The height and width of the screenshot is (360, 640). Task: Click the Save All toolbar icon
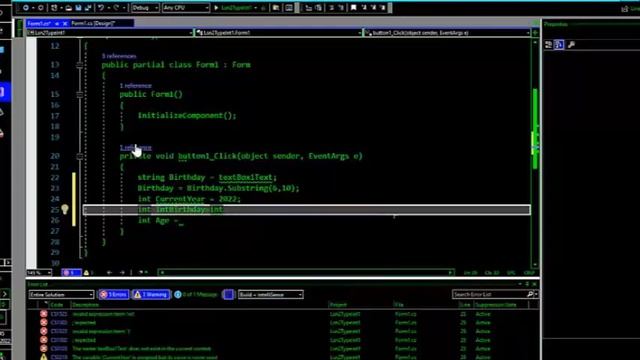click(88, 8)
